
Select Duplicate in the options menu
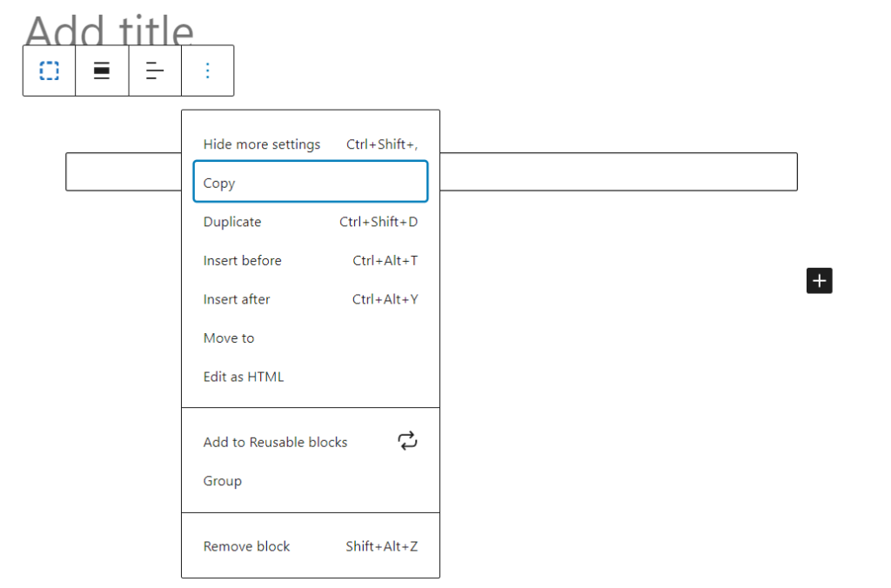(x=232, y=222)
